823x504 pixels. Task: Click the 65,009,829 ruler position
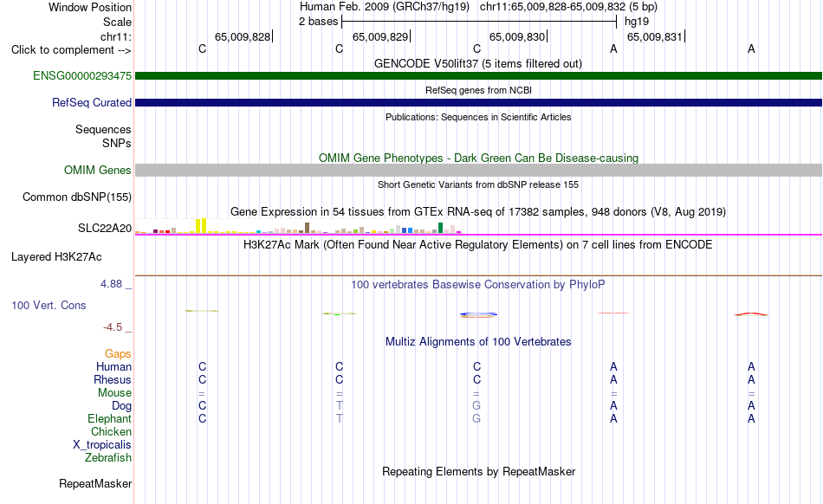[380, 36]
